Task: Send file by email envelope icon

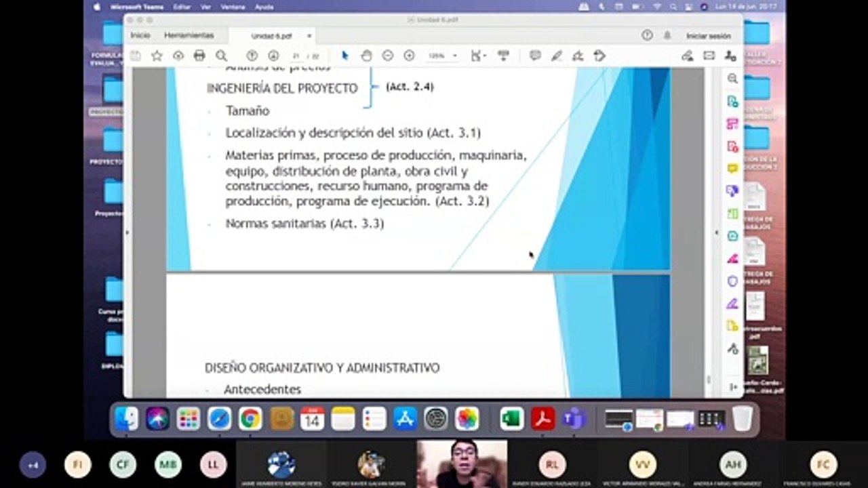Action: [x=709, y=56]
